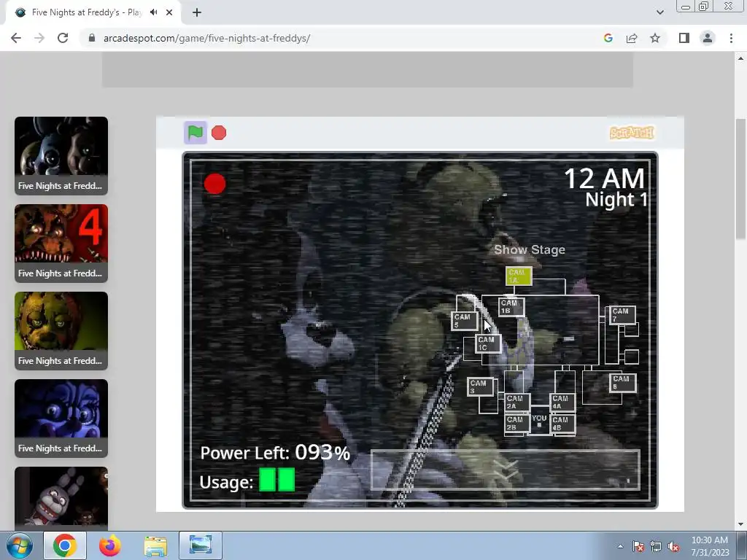Screen dimensions: 747x560
Task: Switch to CAM 2B on the map
Action: [x=517, y=424]
